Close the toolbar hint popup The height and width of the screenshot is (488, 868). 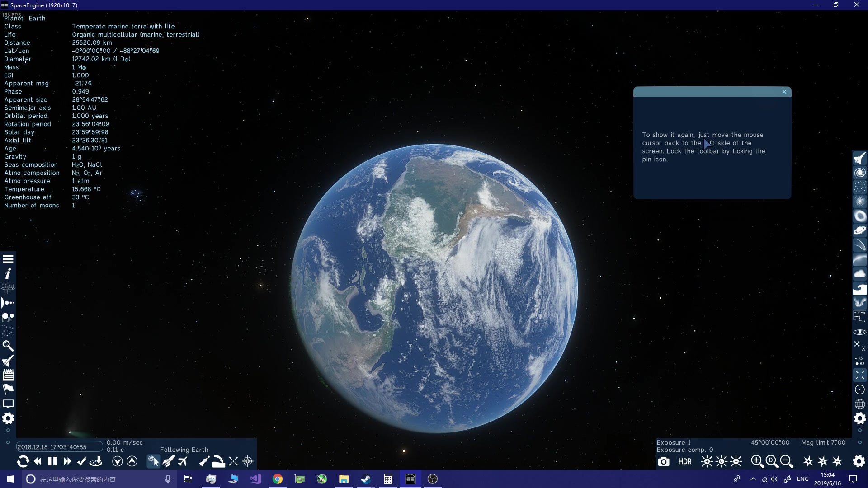point(786,92)
